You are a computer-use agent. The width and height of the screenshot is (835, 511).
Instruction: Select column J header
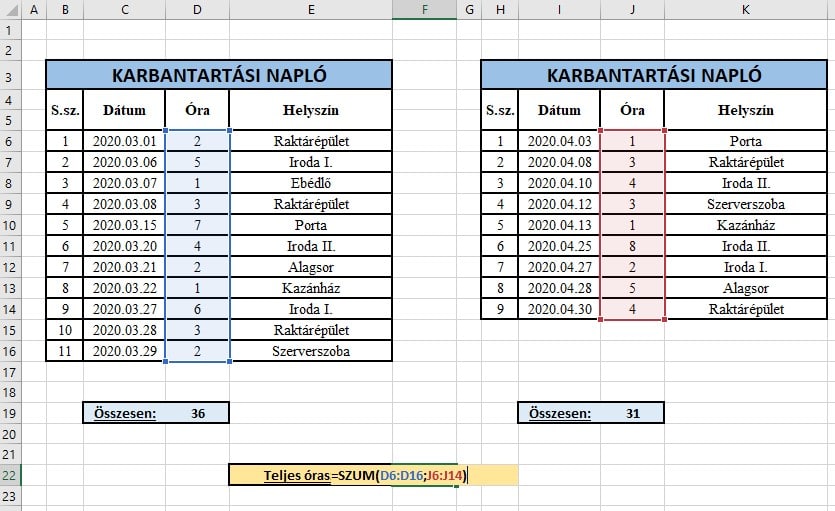632,10
